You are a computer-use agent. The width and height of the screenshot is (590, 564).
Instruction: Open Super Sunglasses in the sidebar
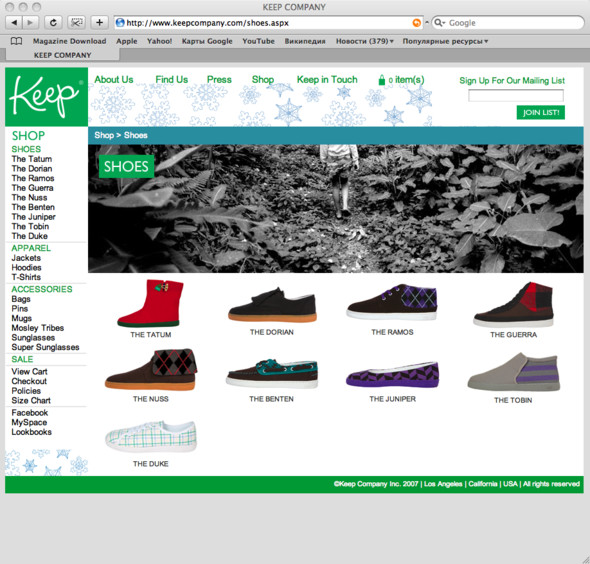point(45,347)
